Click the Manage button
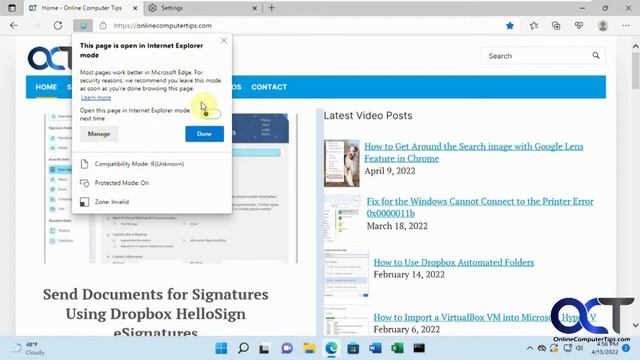This screenshot has width=640, height=360. [99, 134]
